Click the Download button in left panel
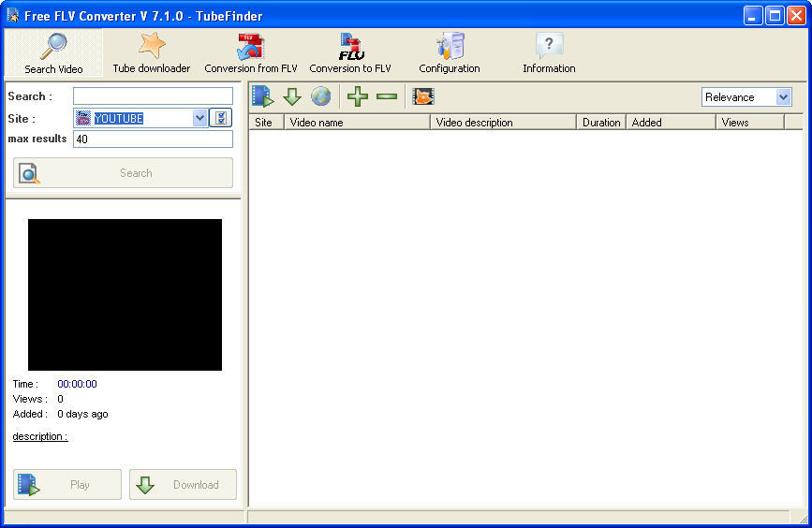The image size is (812, 528). point(183,485)
